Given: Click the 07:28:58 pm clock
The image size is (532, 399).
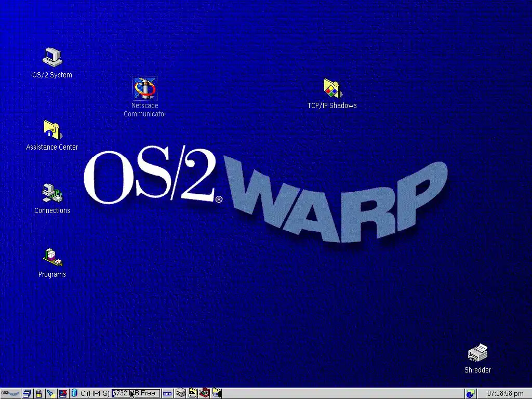Looking at the screenshot, I should (x=505, y=394).
